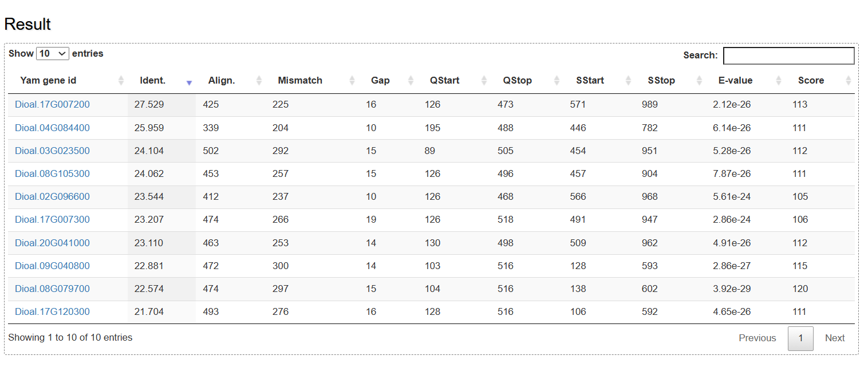Sort table by Align. column arrows

tap(259, 81)
